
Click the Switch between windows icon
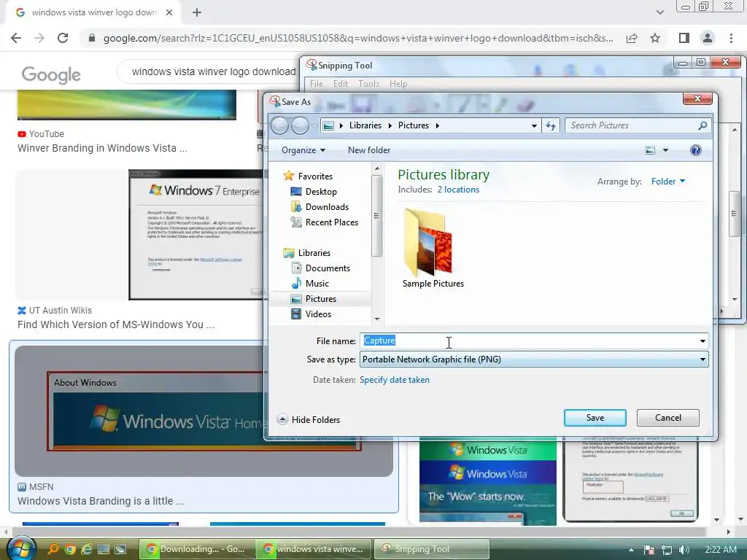click(120, 549)
